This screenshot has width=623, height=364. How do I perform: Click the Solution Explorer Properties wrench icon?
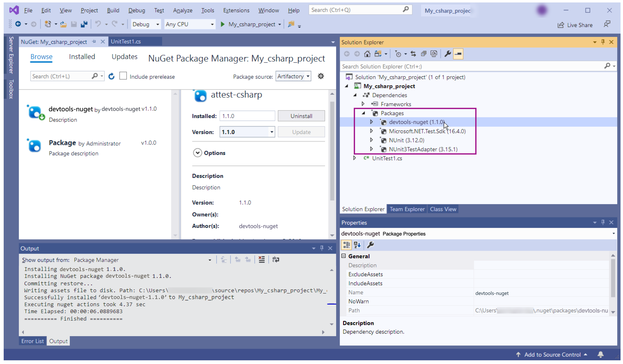click(x=448, y=53)
